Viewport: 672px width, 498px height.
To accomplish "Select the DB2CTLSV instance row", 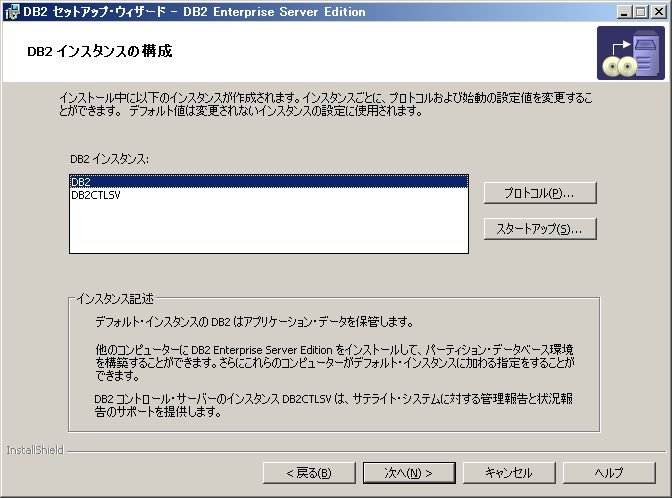I will (x=269, y=195).
